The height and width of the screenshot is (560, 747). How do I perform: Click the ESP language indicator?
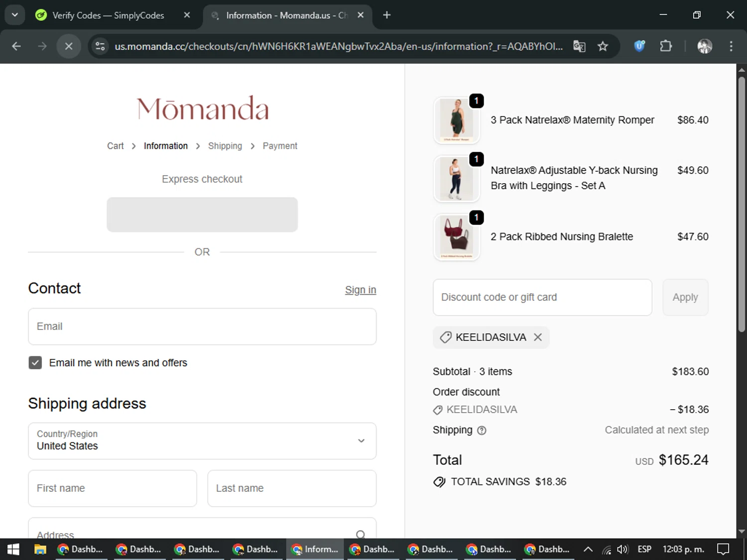point(644,549)
